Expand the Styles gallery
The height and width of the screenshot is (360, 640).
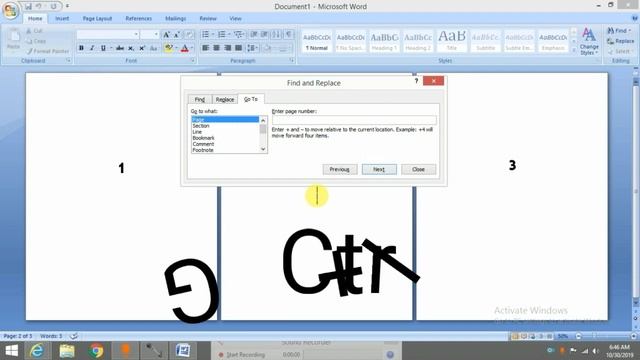tap(573, 50)
